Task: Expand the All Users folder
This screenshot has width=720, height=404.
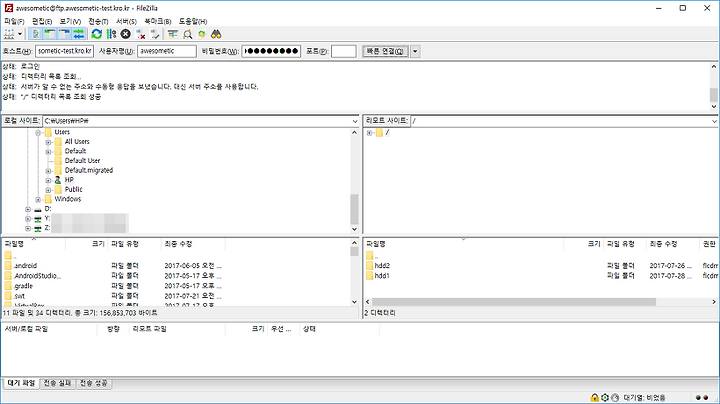Action: (48, 142)
